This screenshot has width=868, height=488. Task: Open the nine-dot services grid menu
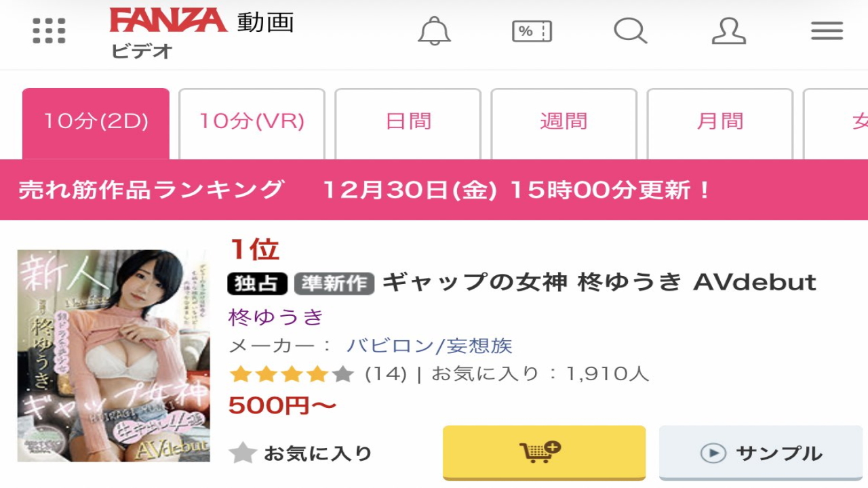coord(50,30)
